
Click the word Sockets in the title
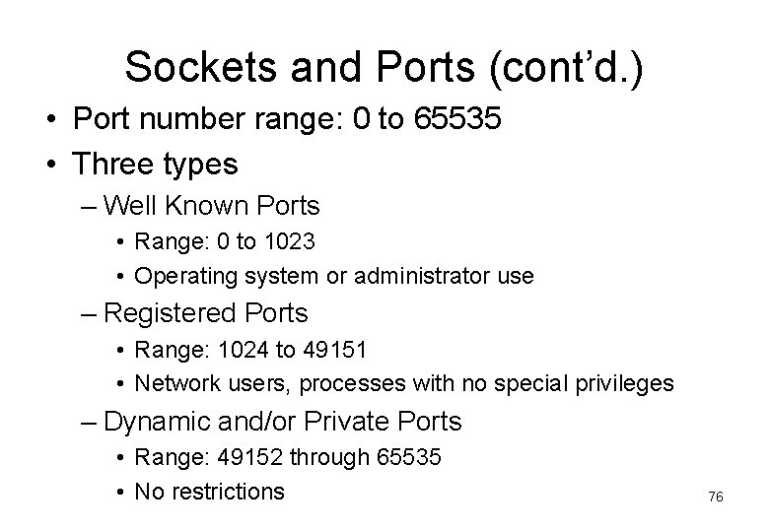(201, 67)
